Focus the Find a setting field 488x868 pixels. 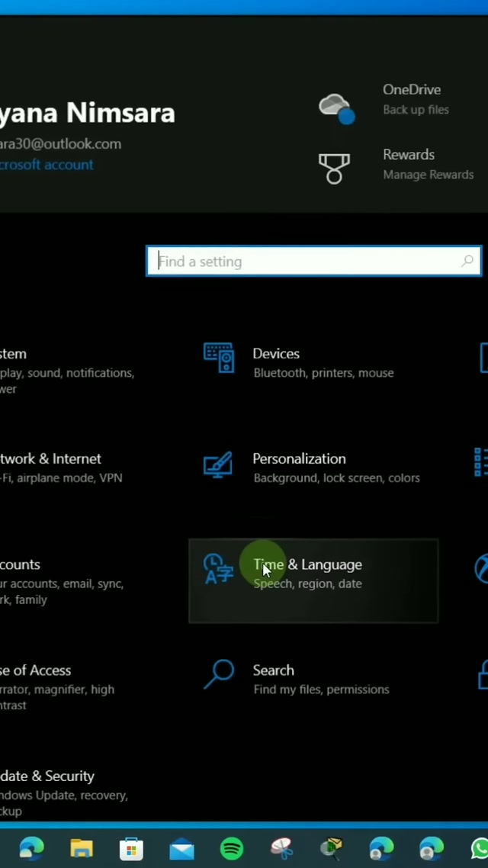305,262
